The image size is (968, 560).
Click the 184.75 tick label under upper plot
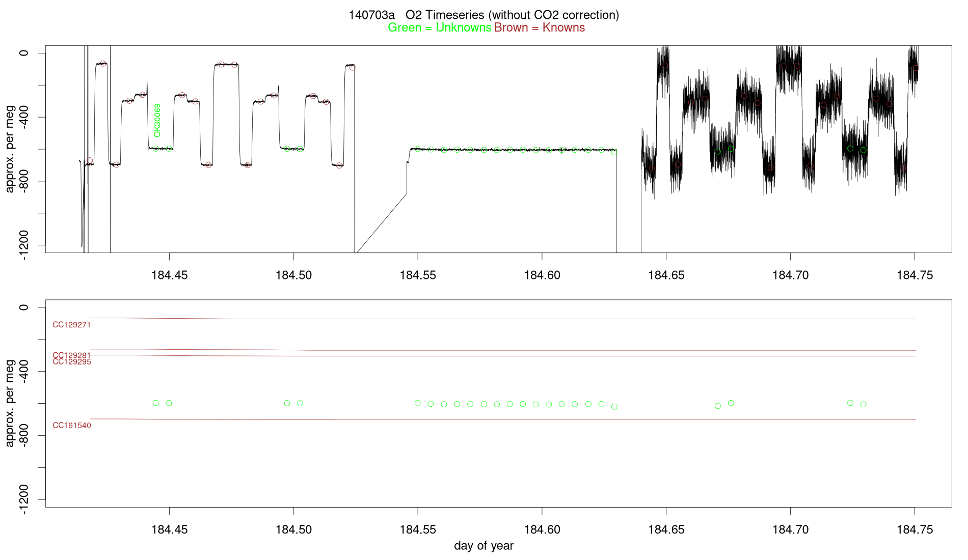[x=915, y=275]
